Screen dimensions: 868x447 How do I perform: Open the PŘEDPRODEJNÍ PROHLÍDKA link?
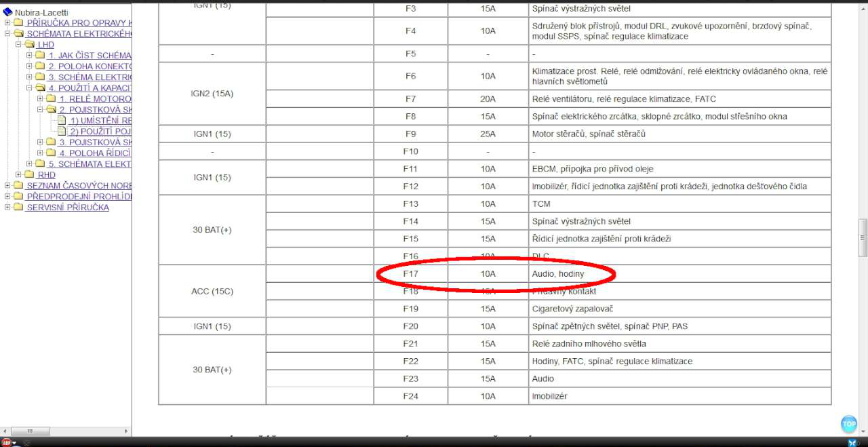tap(79, 197)
